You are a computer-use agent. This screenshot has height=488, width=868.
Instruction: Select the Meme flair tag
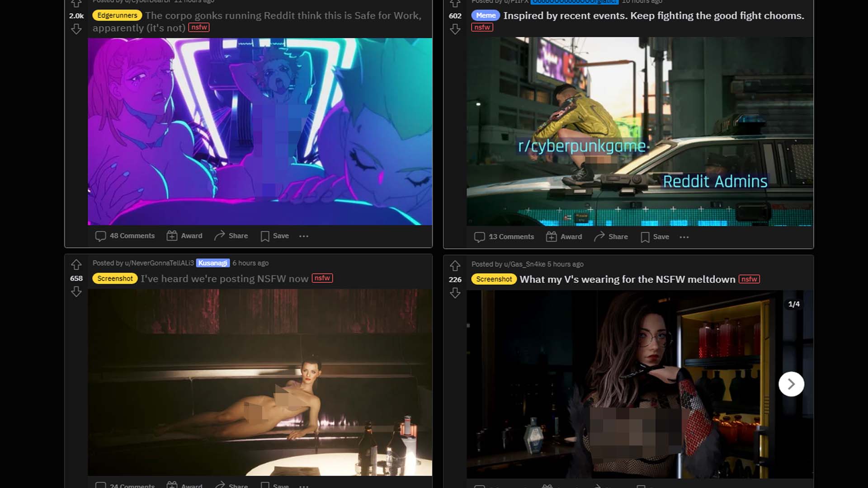[x=486, y=15]
